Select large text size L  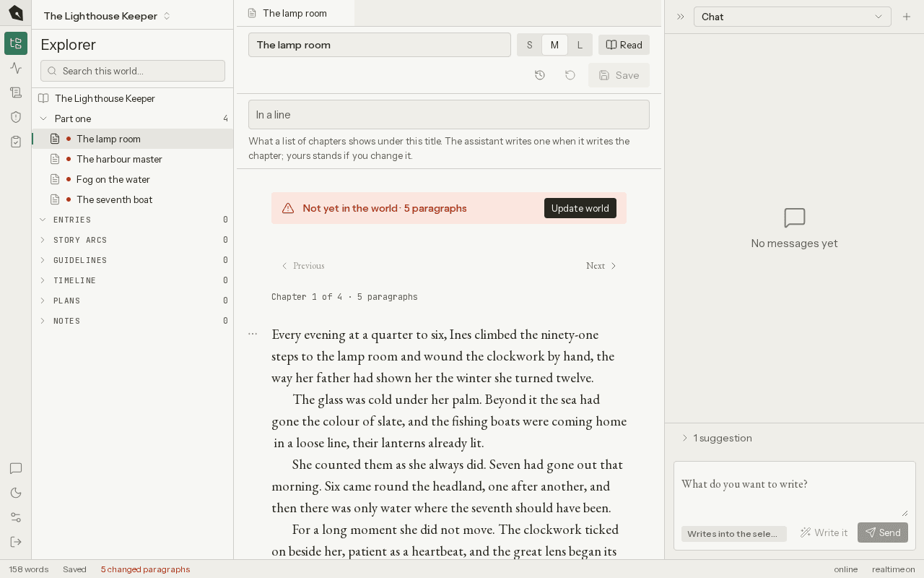(x=580, y=45)
